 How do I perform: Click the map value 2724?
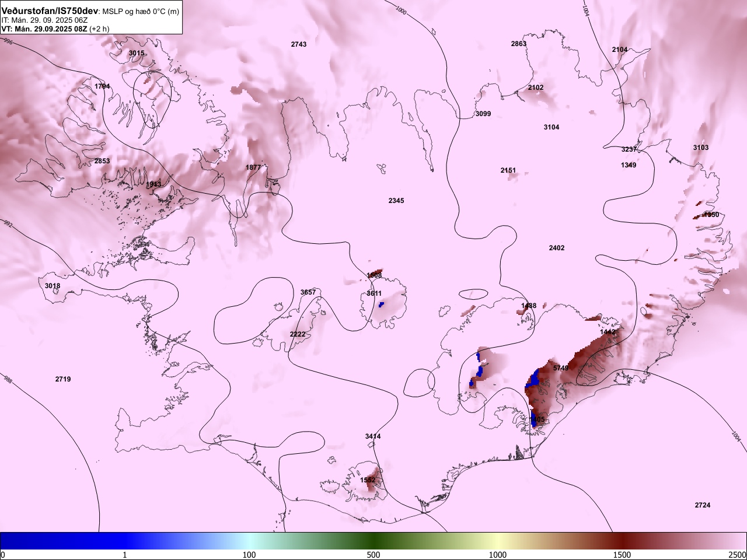(x=703, y=505)
